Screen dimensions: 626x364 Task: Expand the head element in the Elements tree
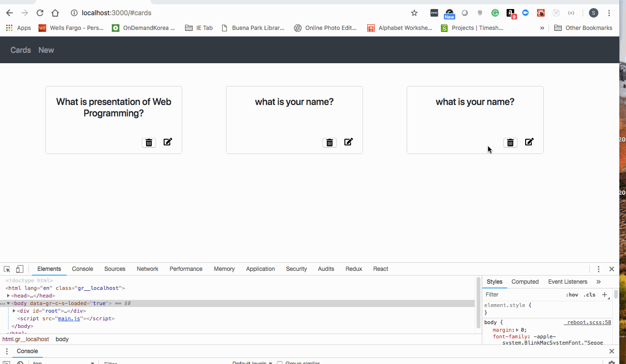pos(8,296)
